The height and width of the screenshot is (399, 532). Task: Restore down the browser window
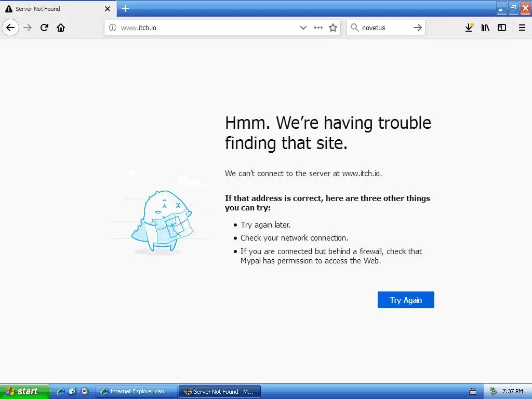[x=513, y=8]
